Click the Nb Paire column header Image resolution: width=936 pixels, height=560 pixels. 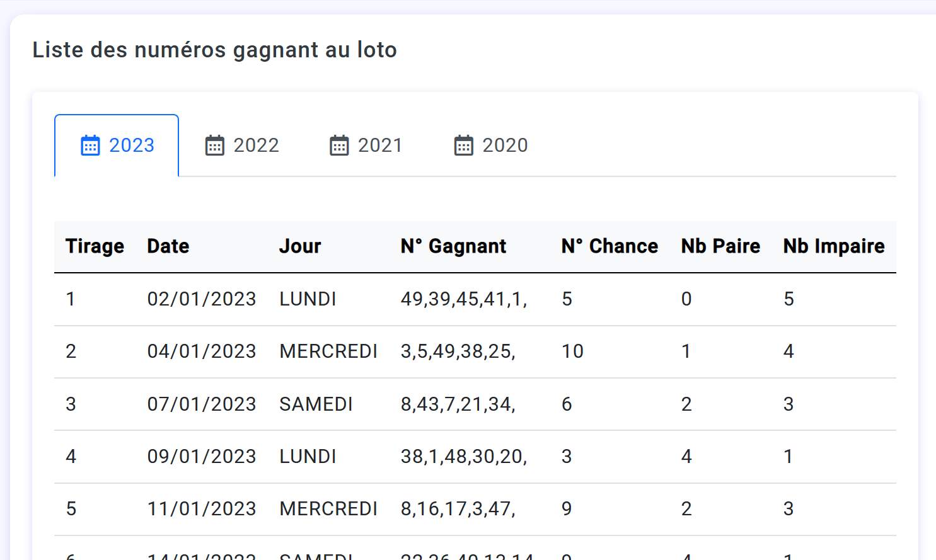(x=720, y=246)
